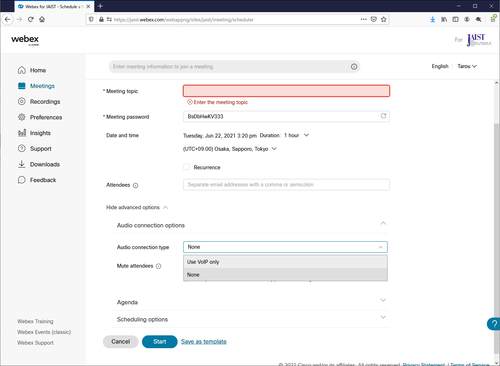Click the join meeting information field
Viewport: 500px width, 366px height.
[x=234, y=67]
